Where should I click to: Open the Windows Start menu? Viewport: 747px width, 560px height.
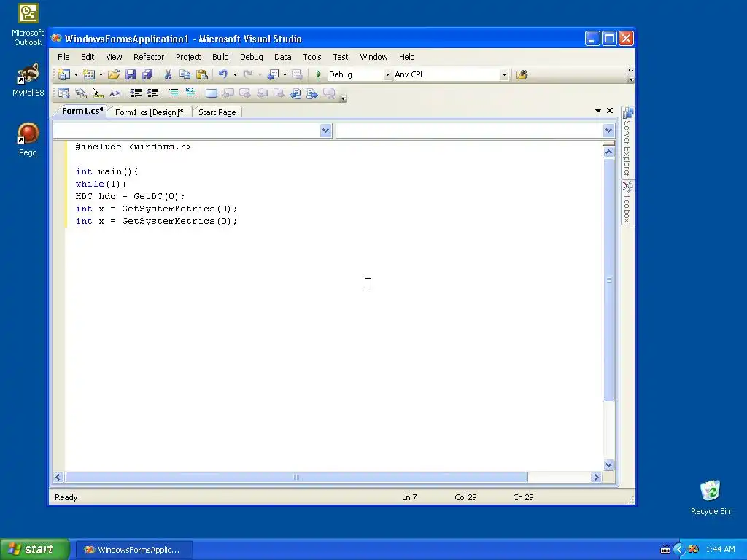[35, 549]
